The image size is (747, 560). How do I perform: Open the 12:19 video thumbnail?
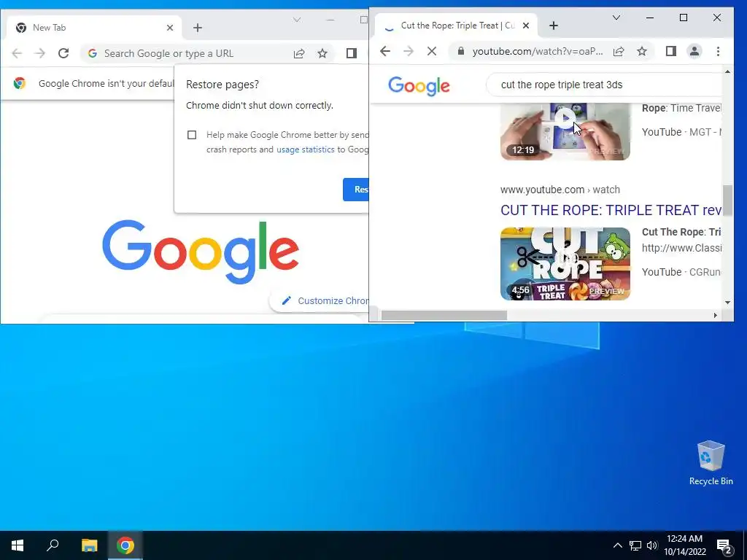click(x=565, y=131)
